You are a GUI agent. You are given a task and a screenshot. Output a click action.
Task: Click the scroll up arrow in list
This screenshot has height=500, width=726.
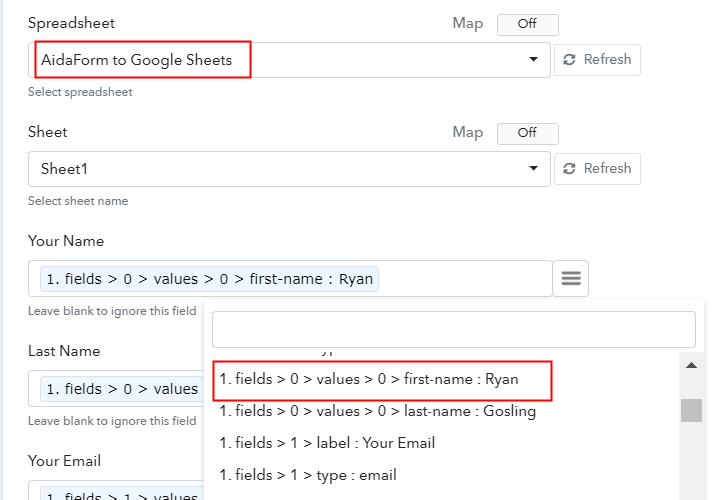[x=691, y=365]
